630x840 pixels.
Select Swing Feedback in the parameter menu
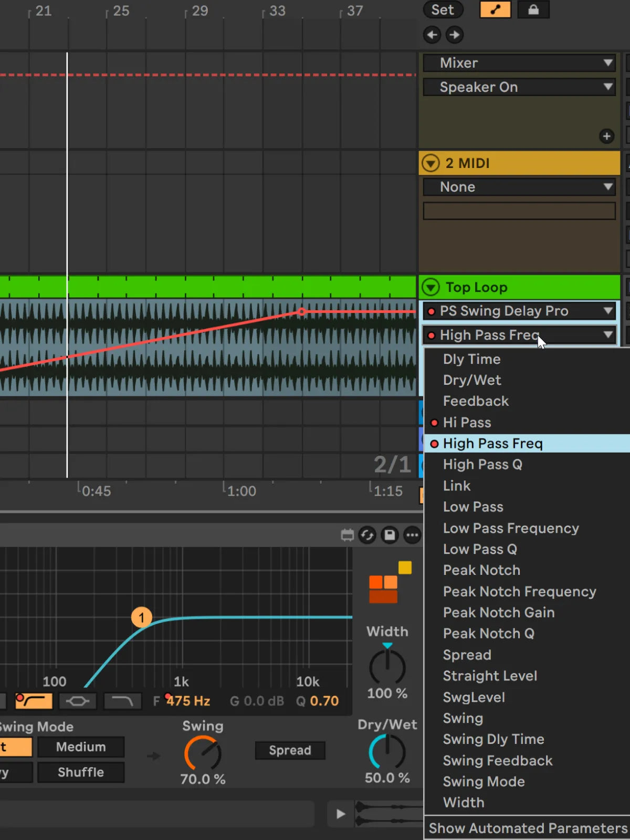[x=497, y=760]
